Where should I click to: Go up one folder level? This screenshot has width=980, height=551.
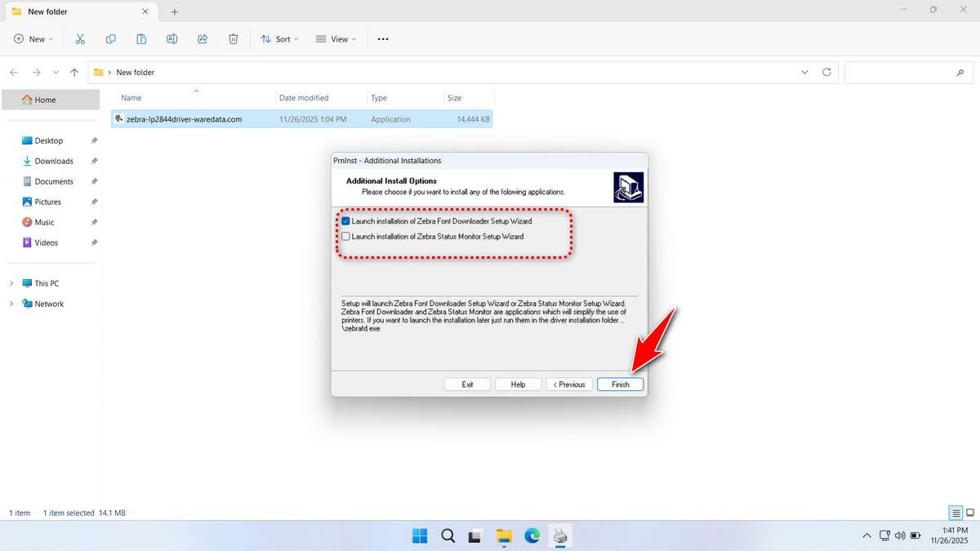click(73, 72)
